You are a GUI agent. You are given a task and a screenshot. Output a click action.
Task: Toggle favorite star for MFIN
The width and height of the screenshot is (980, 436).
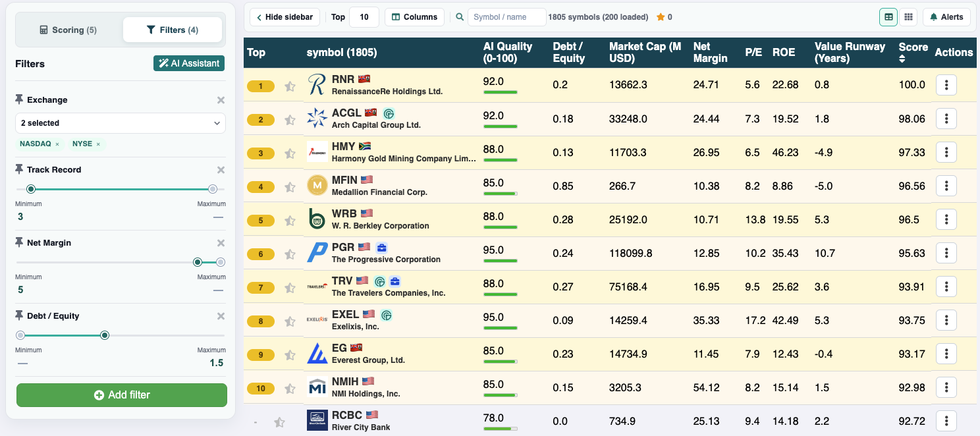coord(290,187)
